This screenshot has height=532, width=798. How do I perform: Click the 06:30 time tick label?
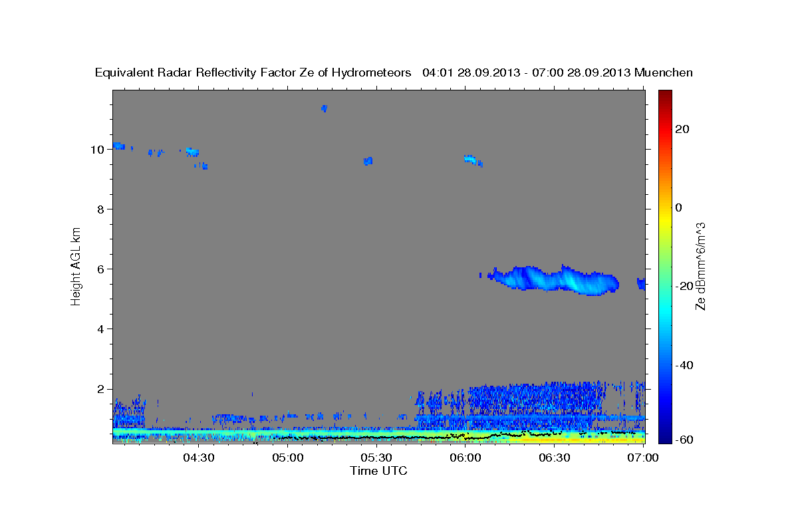click(555, 458)
